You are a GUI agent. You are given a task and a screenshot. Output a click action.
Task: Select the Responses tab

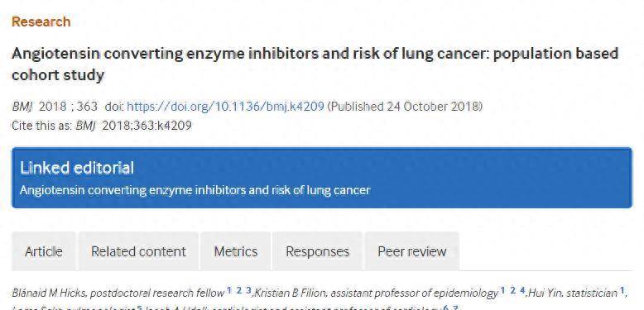coord(318,251)
